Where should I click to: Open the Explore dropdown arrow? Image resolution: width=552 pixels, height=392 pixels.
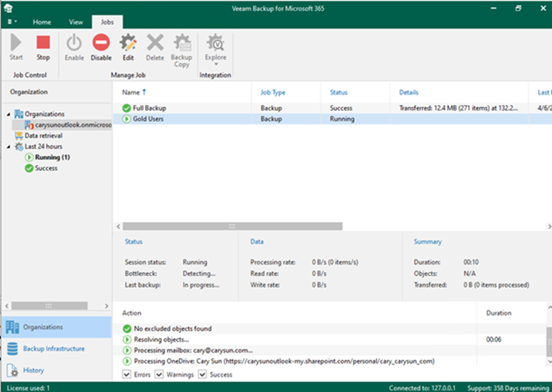[x=216, y=64]
